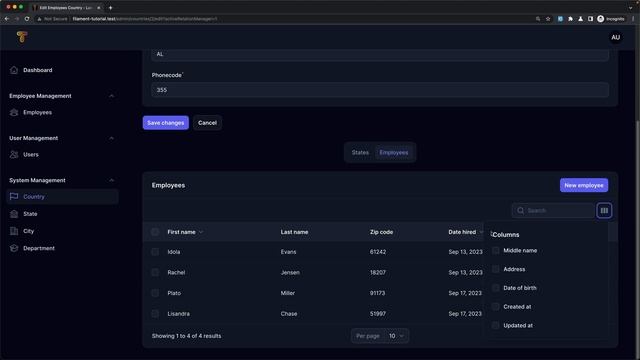Select the Plato Miller row checkbox
Image resolution: width=640 pixels, height=360 pixels.
(x=155, y=293)
